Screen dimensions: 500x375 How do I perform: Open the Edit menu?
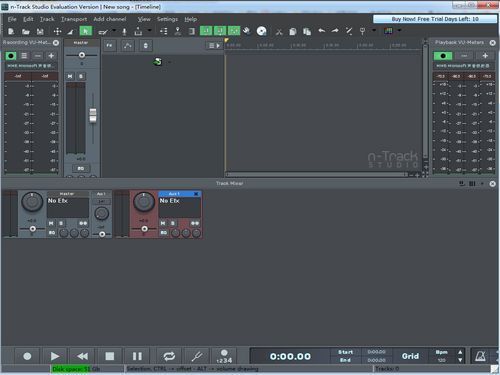28,19
